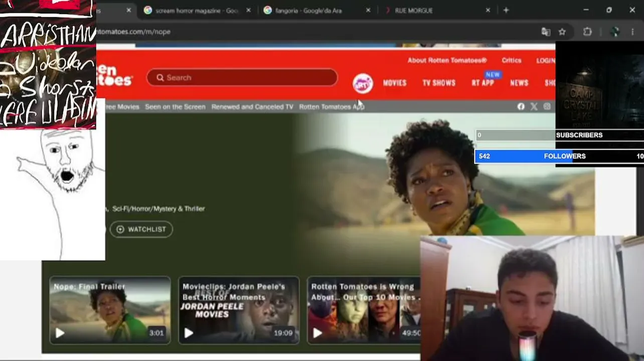Open the Chrome profile avatar
Image resolution: width=644 pixels, height=361 pixels.
pos(615,32)
